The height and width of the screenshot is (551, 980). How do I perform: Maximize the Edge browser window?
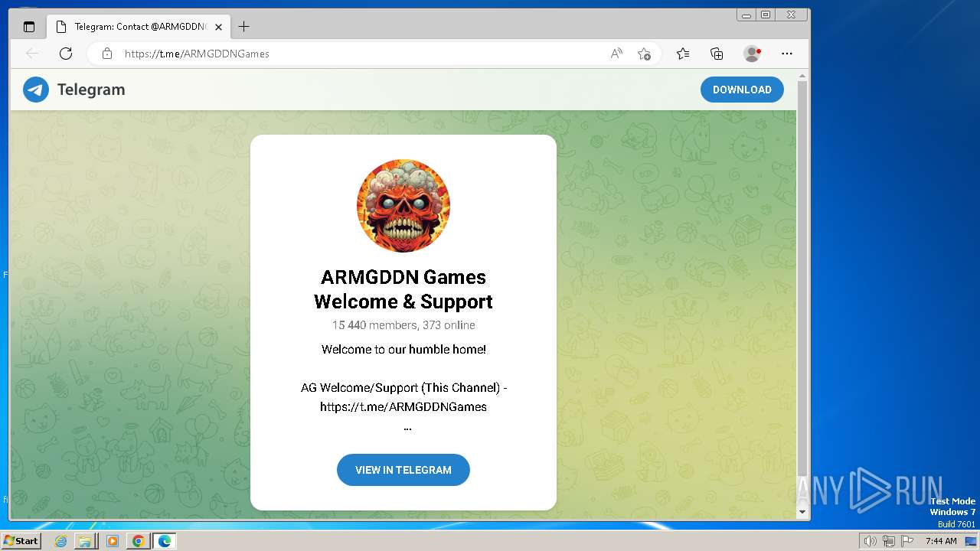click(766, 15)
